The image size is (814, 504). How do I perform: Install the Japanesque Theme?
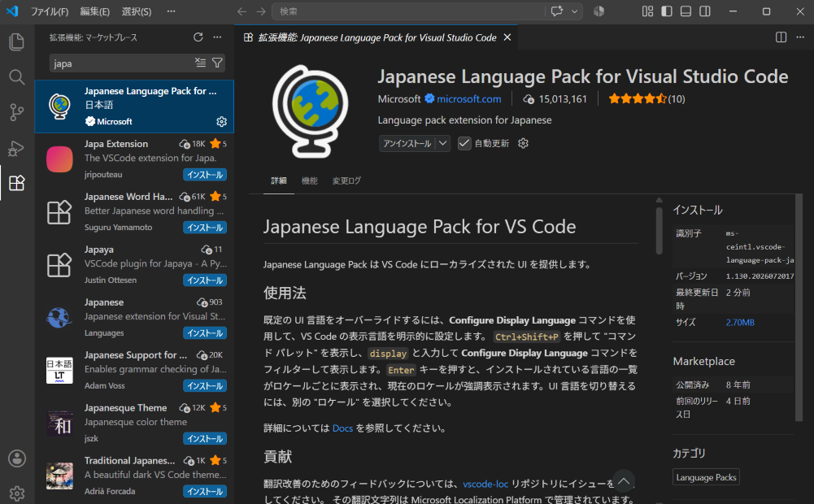(x=205, y=439)
